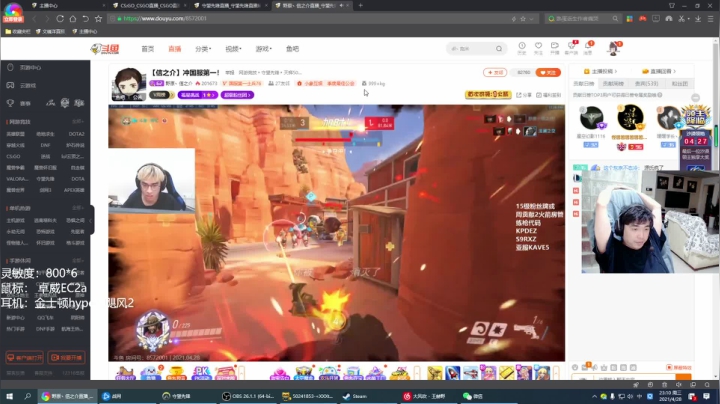Switch to the 贵宾(539) tab

[647, 84]
